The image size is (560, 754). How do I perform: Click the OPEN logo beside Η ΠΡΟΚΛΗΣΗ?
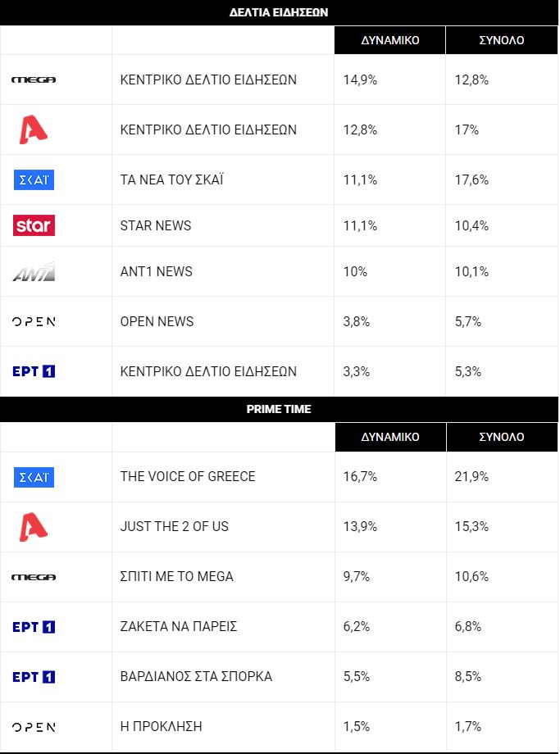[34, 727]
